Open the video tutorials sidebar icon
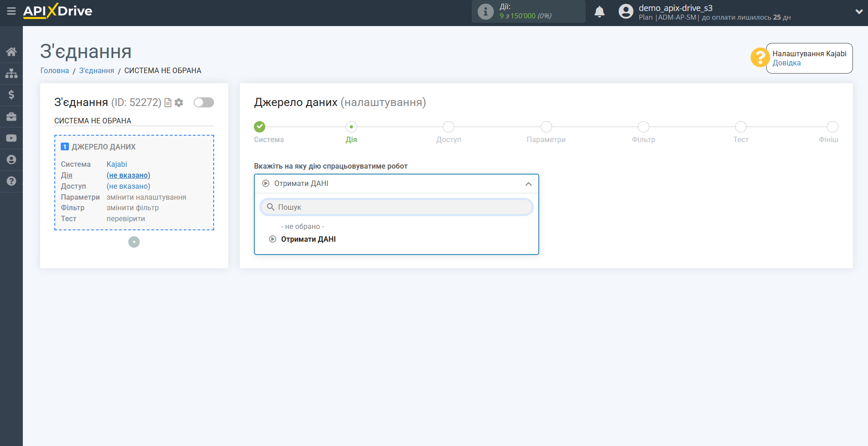Screen dimensions: 868x446 [x=11, y=138]
